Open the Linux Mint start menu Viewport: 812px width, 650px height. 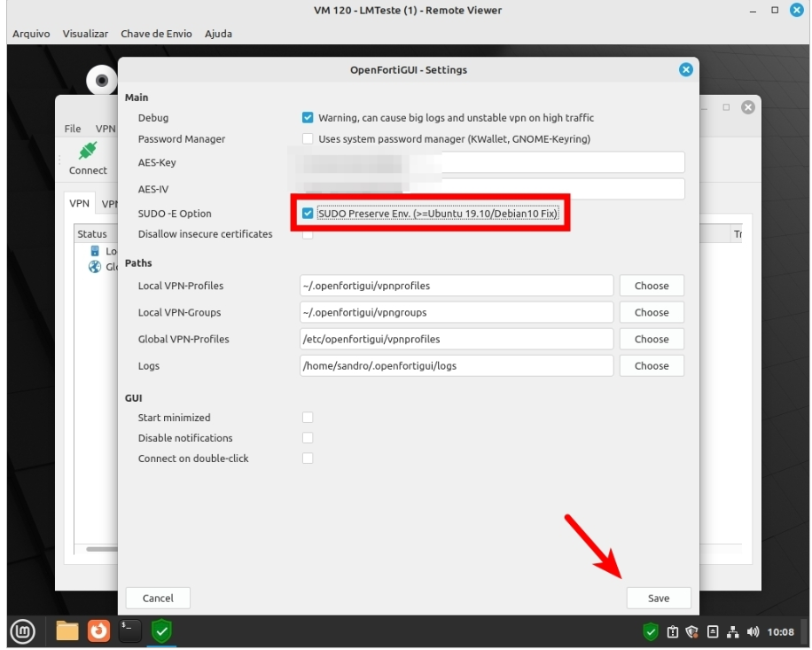coord(23,631)
